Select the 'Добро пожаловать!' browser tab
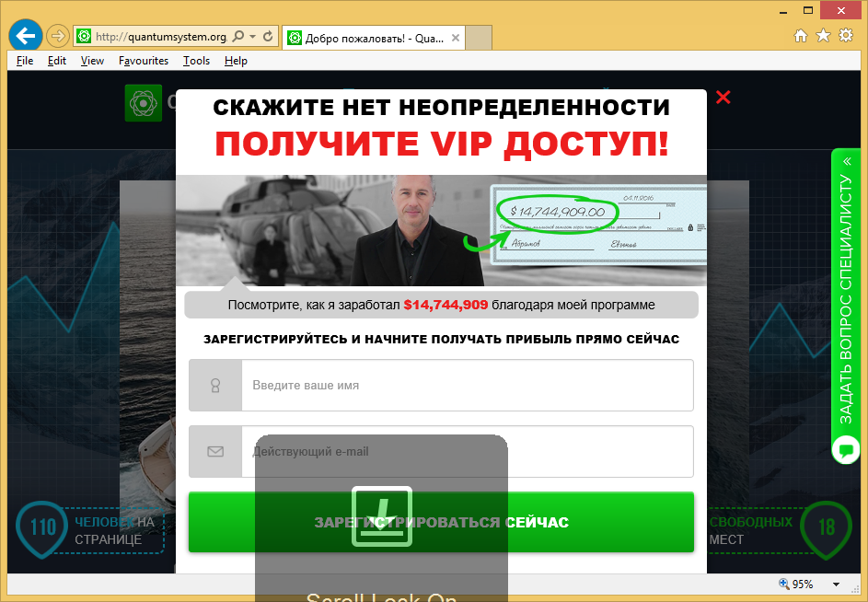868x602 pixels. click(x=374, y=38)
